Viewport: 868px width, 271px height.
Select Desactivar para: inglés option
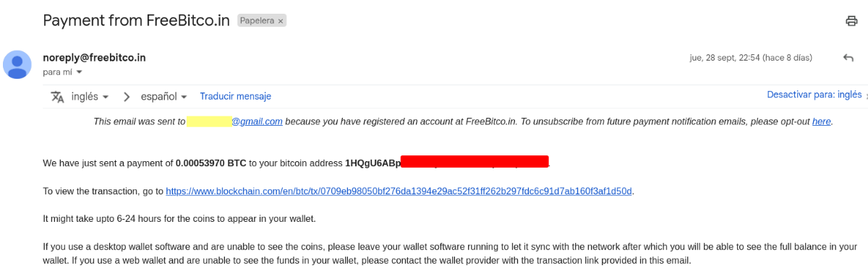(x=814, y=95)
